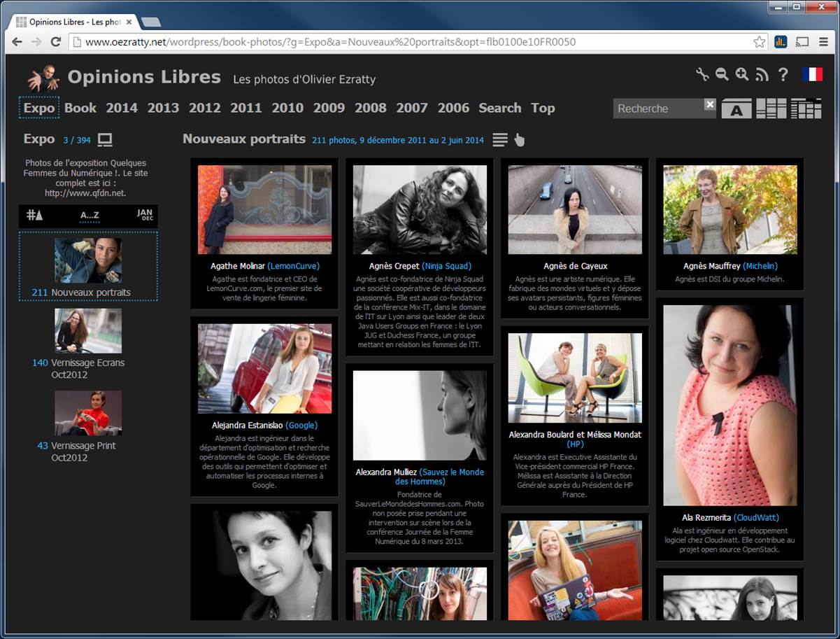Open the Vernissage Ecrans Oct2012 album
This screenshot has width=840, height=639.
tap(88, 330)
